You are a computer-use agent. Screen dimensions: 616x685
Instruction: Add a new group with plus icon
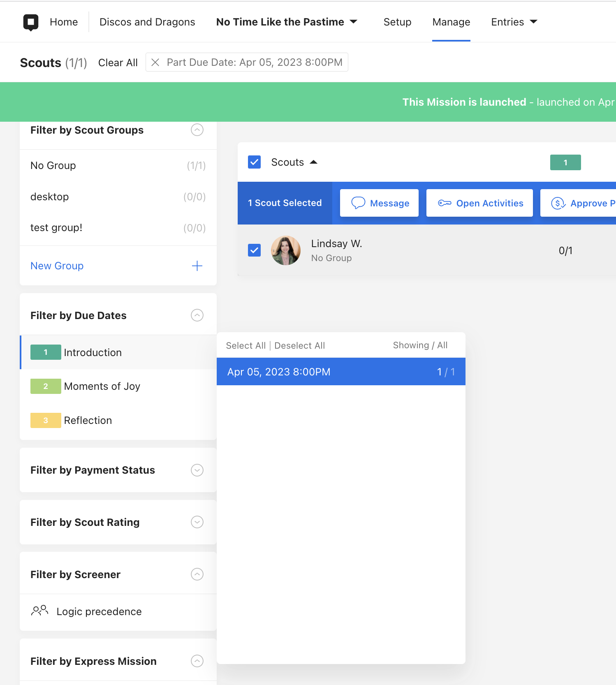[x=197, y=266]
